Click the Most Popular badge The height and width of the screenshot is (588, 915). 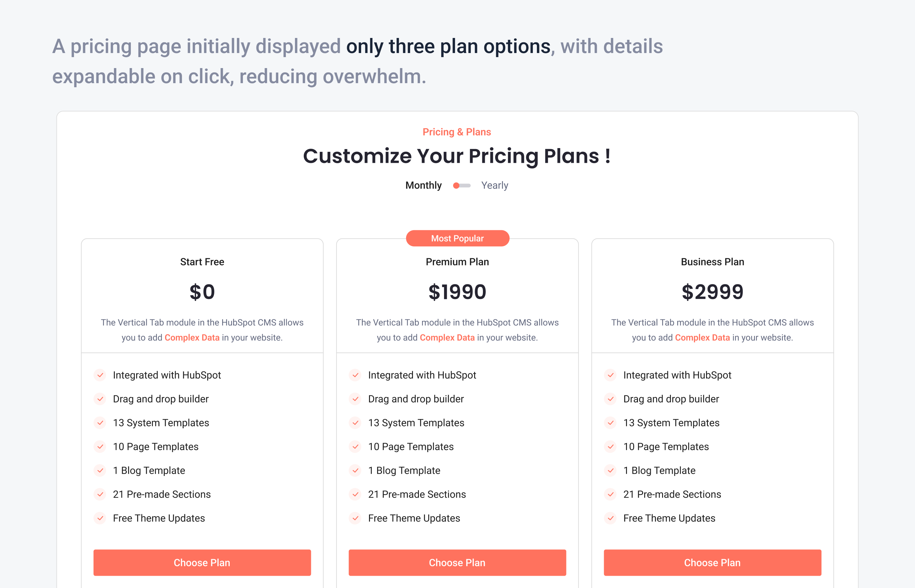coord(457,238)
